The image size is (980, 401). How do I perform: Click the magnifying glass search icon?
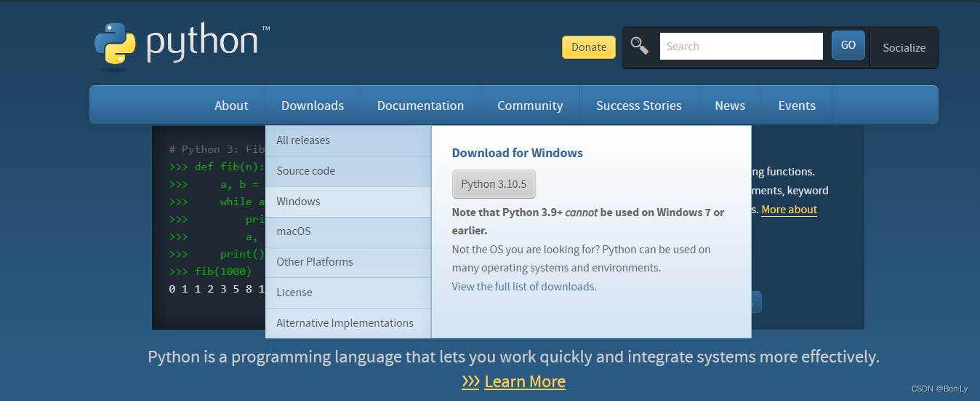(x=640, y=46)
